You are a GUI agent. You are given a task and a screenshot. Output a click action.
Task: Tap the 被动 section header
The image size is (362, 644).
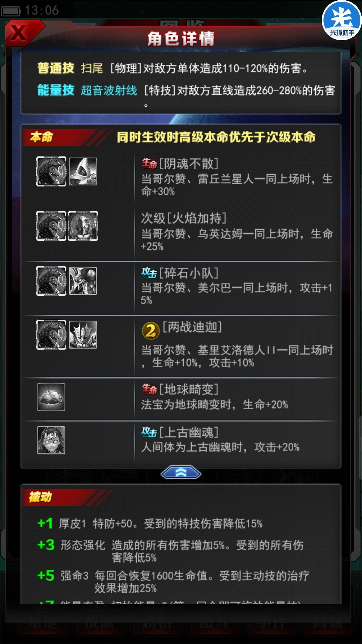pyautogui.click(x=40, y=497)
